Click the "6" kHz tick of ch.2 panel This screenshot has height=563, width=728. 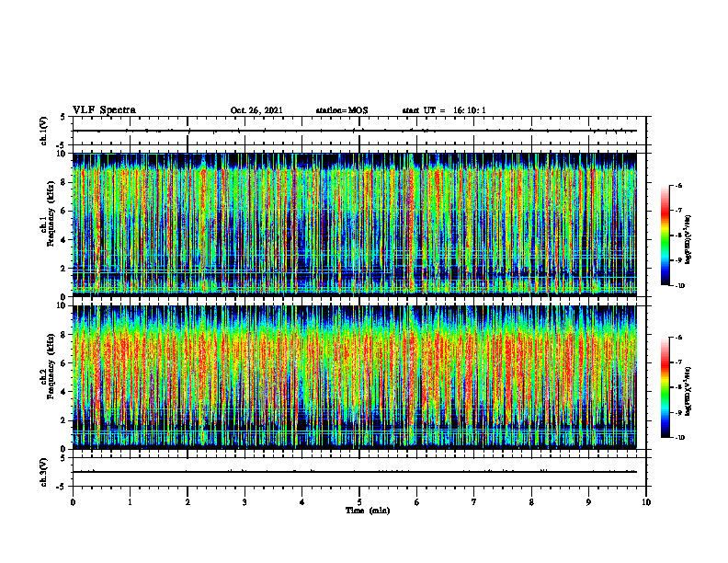pyautogui.click(x=63, y=363)
